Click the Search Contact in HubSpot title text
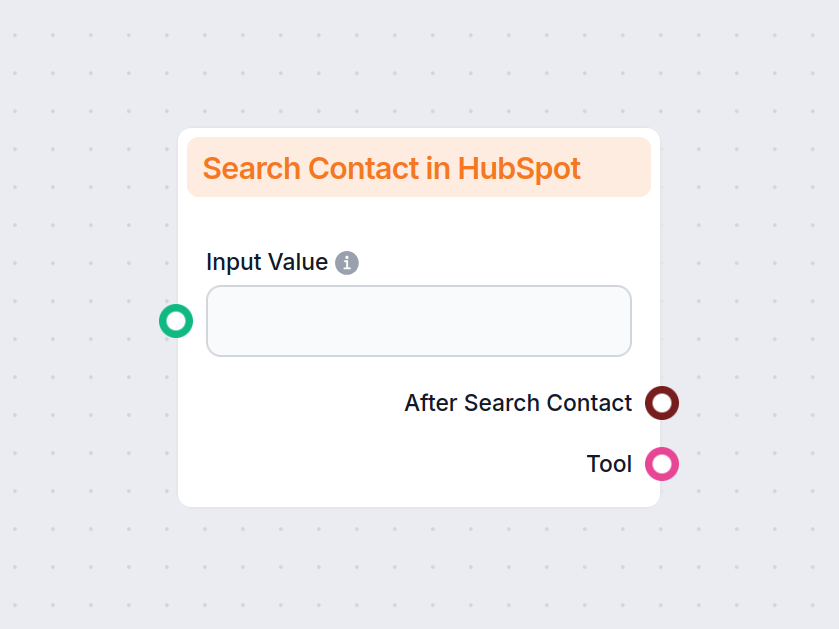This screenshot has height=629, width=839. pyautogui.click(x=391, y=168)
